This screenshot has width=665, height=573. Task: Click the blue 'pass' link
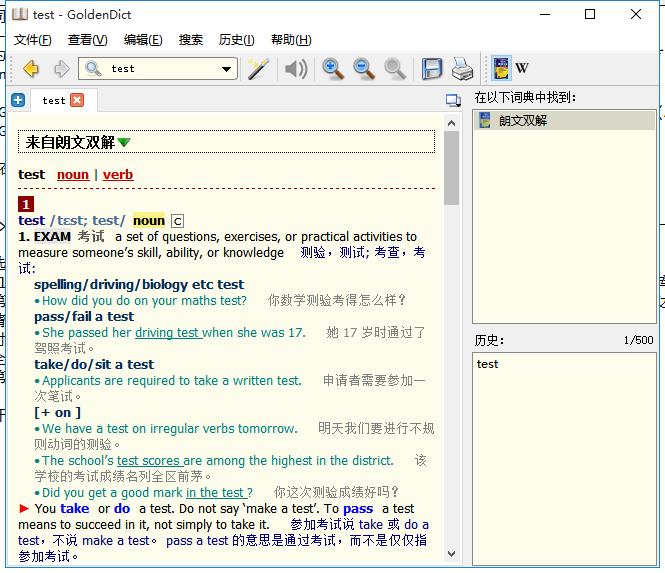tap(358, 509)
